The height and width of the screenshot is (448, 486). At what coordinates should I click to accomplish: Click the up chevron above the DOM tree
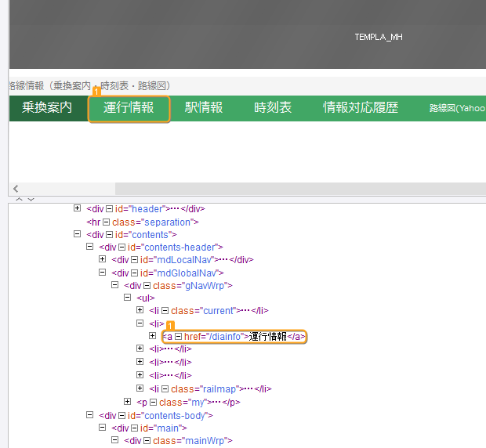point(20,200)
